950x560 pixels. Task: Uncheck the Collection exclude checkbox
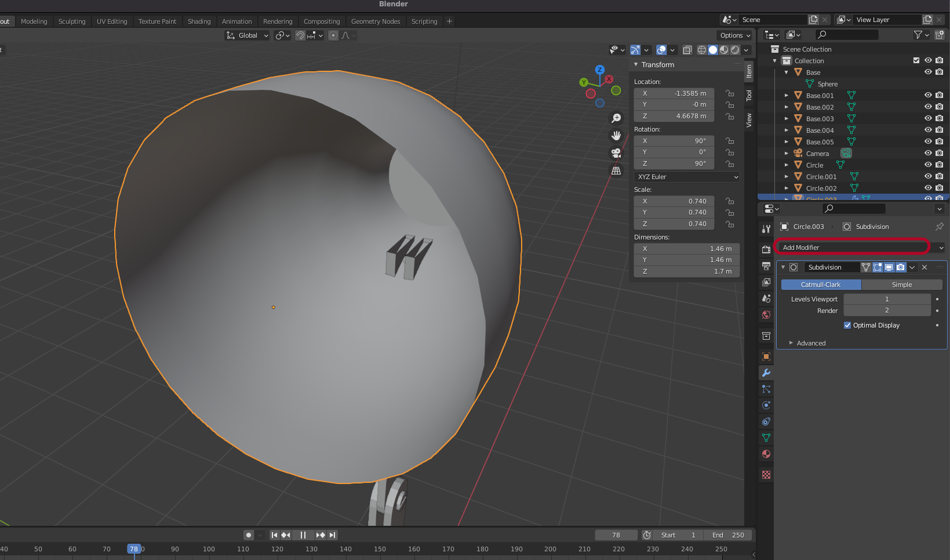coord(916,60)
